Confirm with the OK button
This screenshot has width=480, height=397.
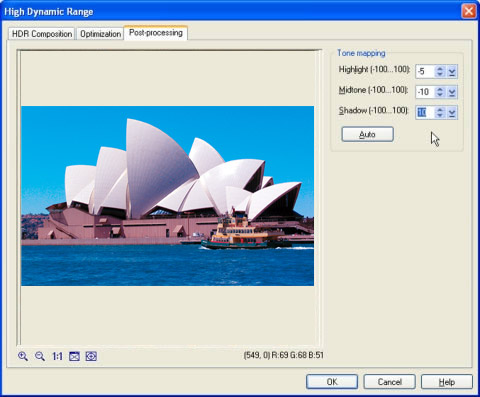click(x=332, y=382)
